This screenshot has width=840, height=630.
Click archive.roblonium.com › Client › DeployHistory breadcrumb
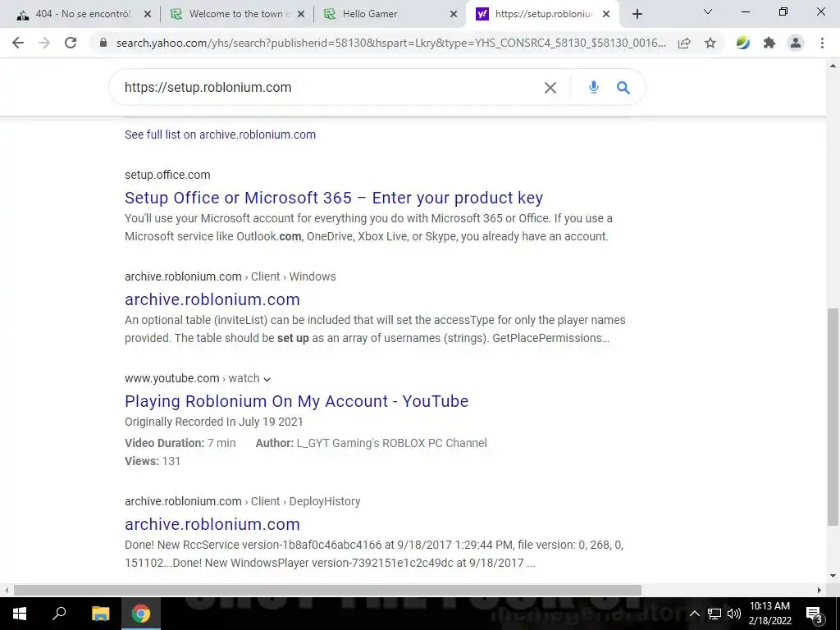click(x=242, y=501)
